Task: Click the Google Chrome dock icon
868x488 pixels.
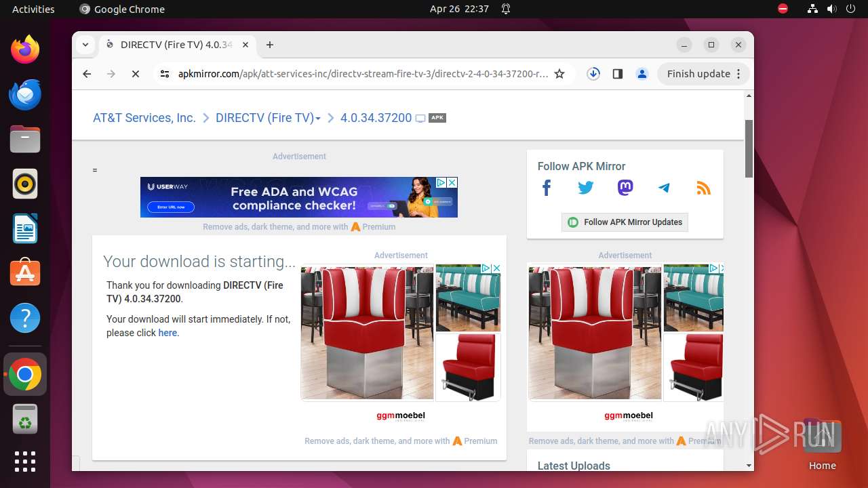Action: [x=25, y=374]
